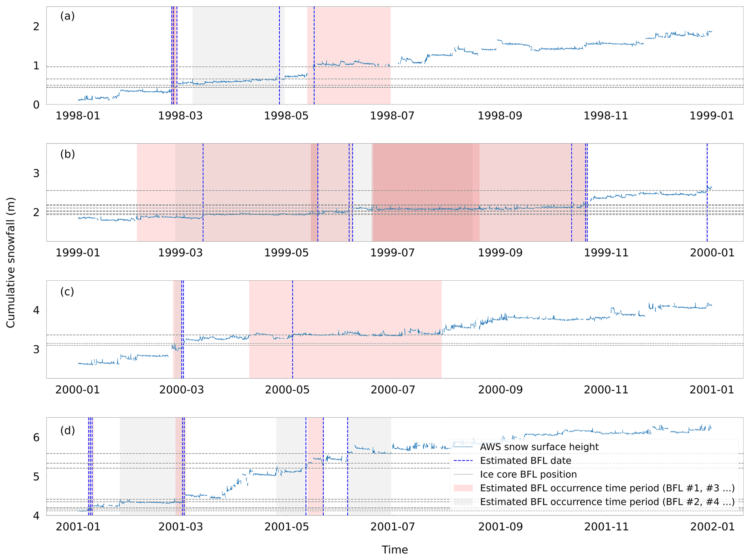
Task: Click the Estimated BFL date legend text
Action: pos(525,461)
